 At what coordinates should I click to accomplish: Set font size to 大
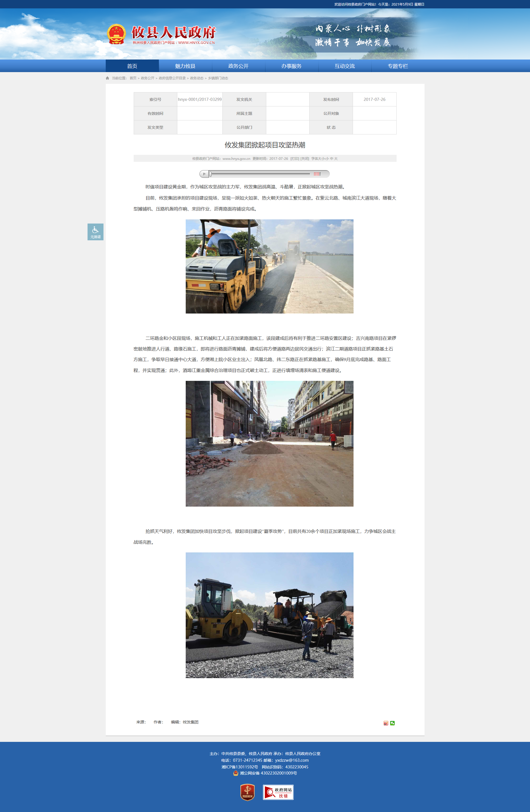[x=336, y=159]
